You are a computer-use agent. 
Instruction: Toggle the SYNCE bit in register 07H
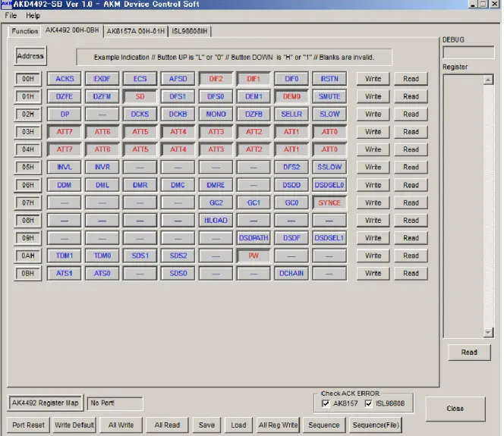(329, 202)
